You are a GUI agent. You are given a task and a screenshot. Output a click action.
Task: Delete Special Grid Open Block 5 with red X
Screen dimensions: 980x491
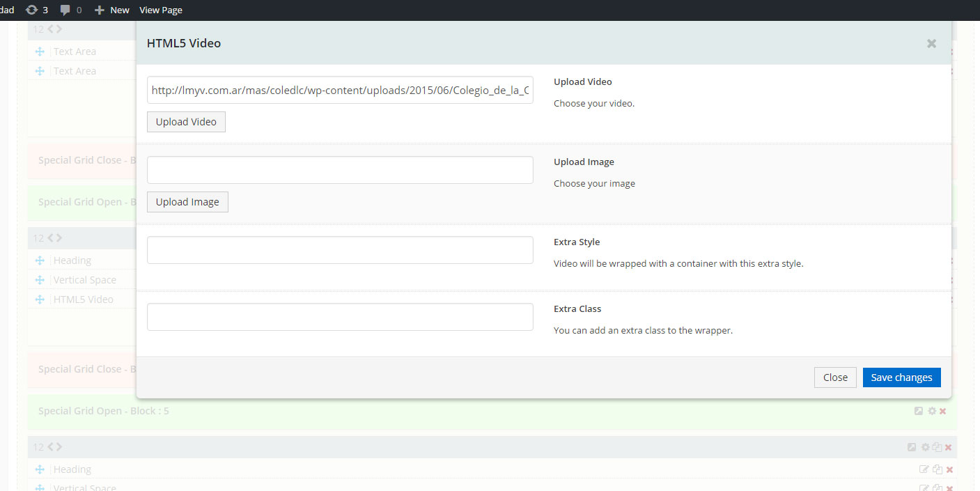pos(942,411)
